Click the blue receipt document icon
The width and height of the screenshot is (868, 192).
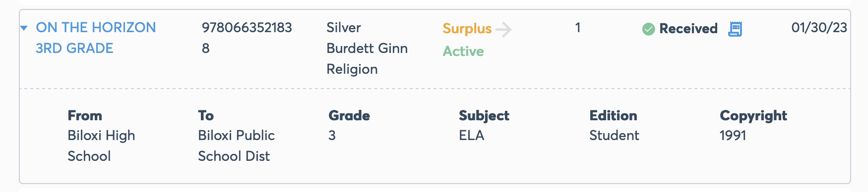click(735, 29)
